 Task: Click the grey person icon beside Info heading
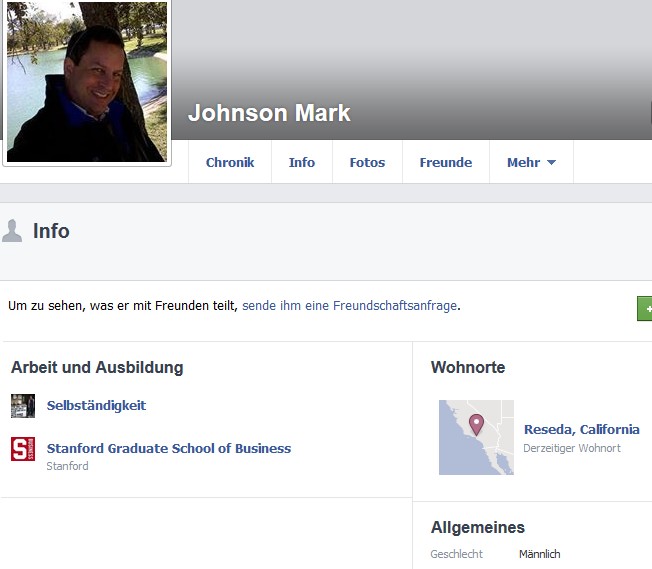12,230
